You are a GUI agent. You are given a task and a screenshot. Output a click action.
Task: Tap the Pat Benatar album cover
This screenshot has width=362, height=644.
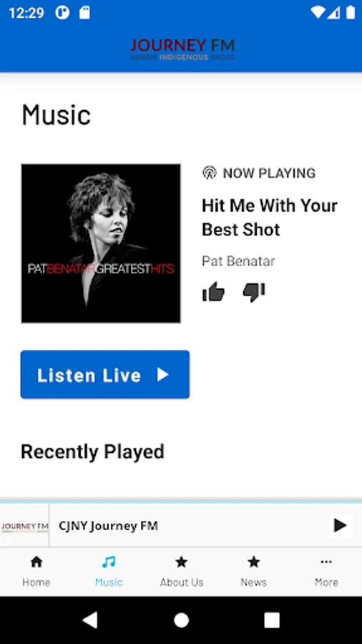[x=101, y=243]
